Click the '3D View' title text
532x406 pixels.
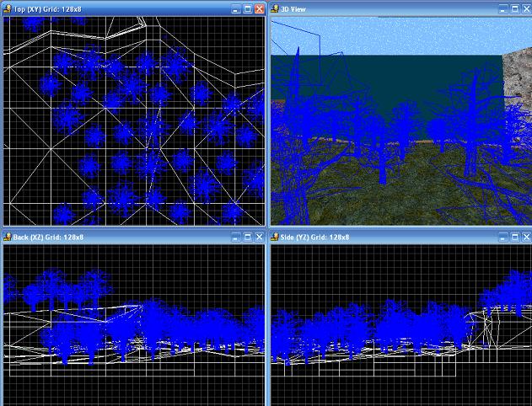[293, 9]
